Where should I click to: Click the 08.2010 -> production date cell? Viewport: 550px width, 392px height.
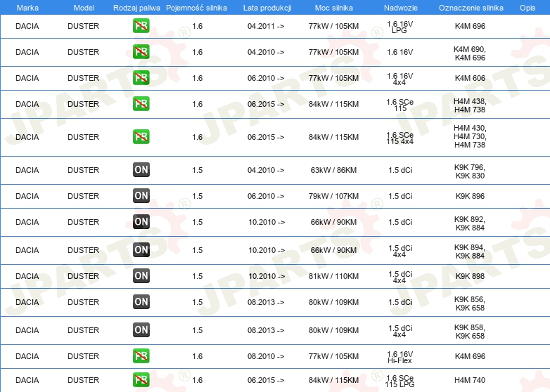[x=266, y=356]
